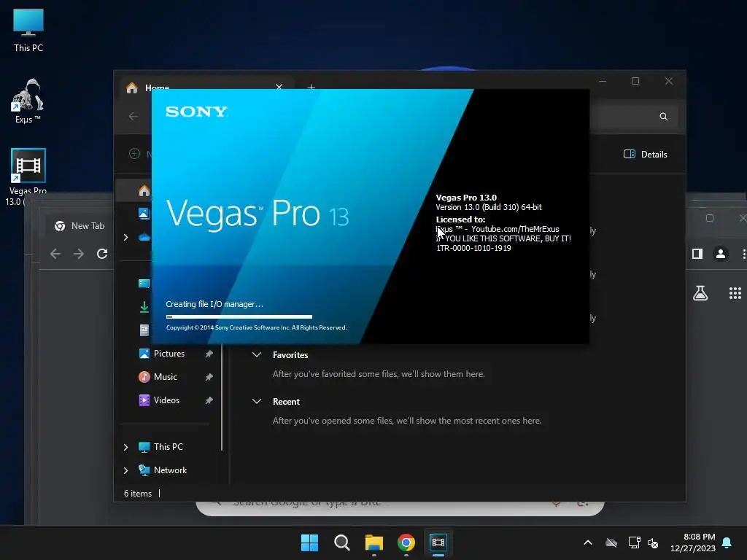Open the Gallery sidebar icon in Explorer
The width and height of the screenshot is (747, 560).
pyautogui.click(x=144, y=214)
